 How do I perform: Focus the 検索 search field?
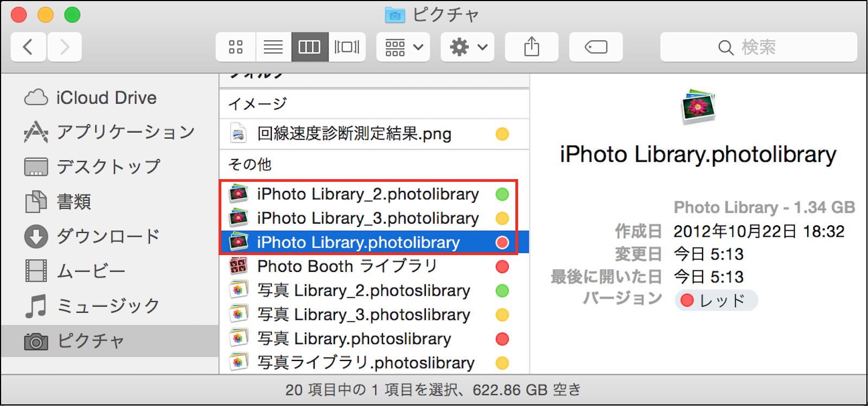point(758,47)
